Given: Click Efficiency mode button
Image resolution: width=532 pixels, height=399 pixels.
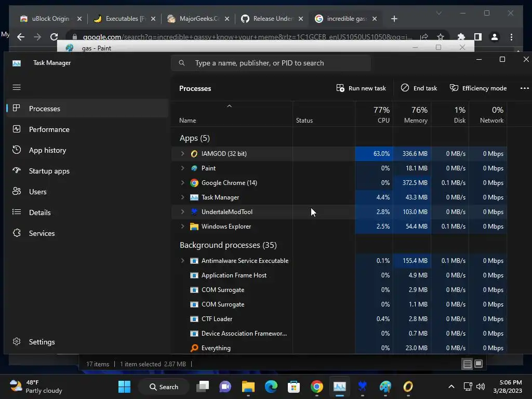Looking at the screenshot, I should tap(478, 88).
